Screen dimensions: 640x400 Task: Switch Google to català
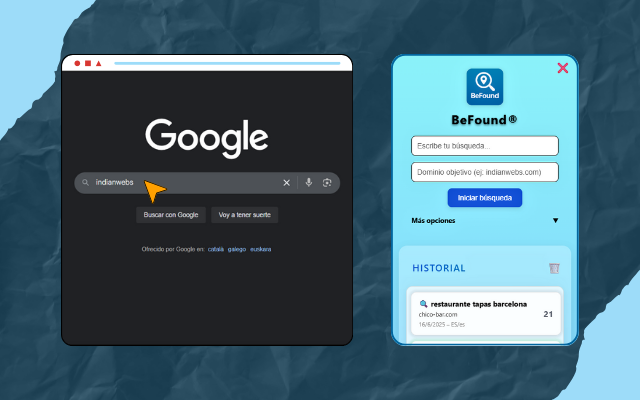coord(216,249)
